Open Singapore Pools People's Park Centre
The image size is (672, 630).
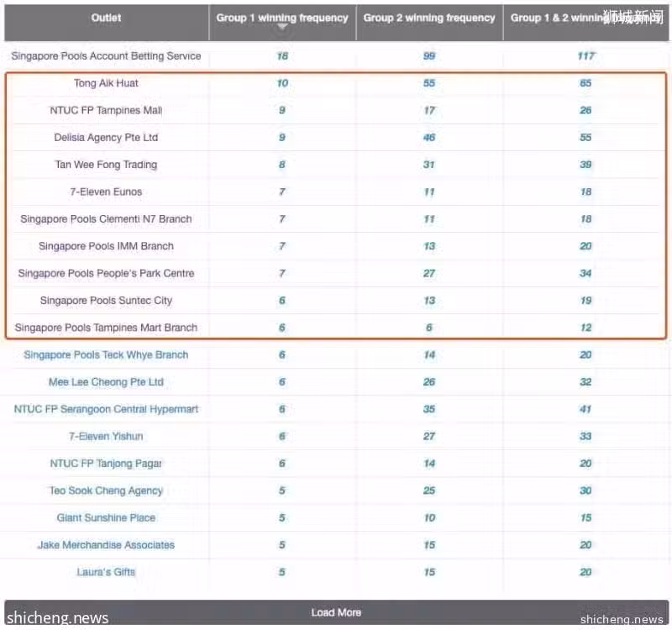pos(107,274)
